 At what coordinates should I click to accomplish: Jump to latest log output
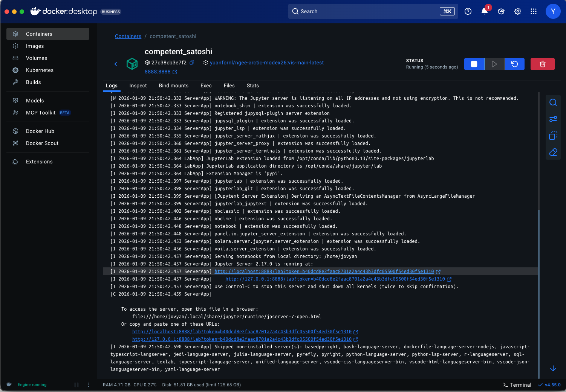point(553,368)
